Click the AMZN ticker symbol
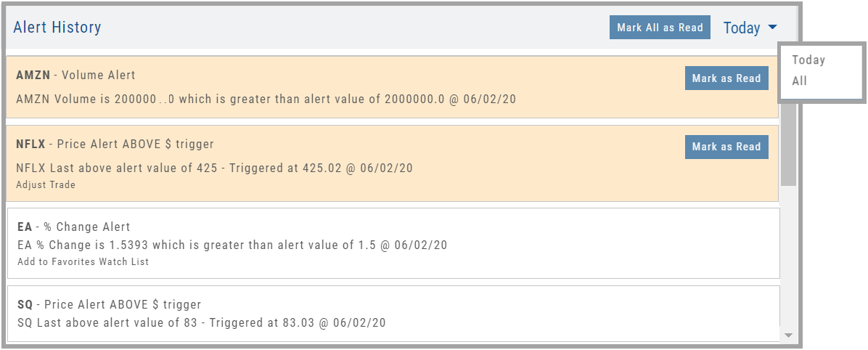Viewport: 868px width, 350px height. coord(31,75)
